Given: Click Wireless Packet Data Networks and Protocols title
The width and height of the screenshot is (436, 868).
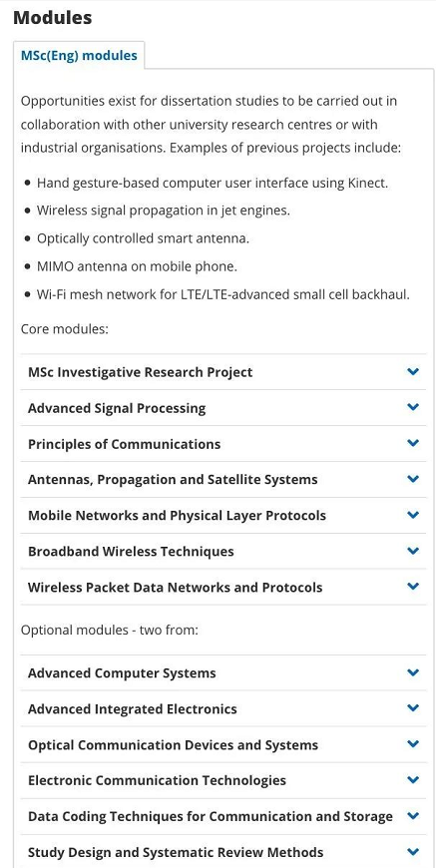Looking at the screenshot, I should point(175,588).
